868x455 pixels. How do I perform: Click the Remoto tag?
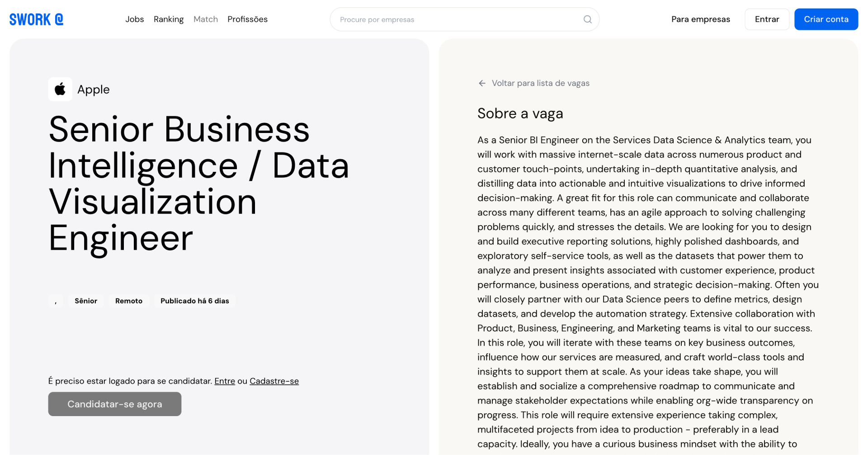pyautogui.click(x=129, y=301)
